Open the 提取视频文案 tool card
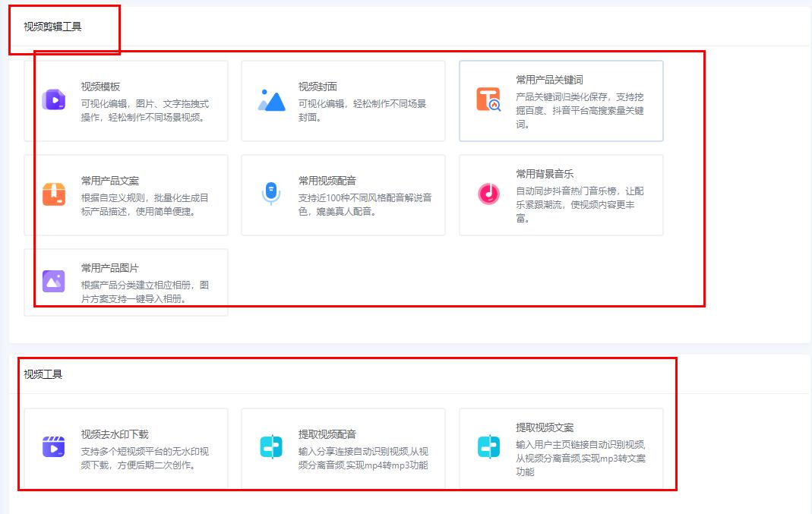This screenshot has width=812, height=514. pos(562,448)
